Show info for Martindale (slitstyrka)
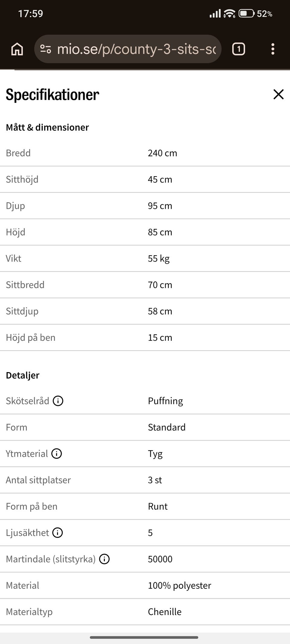 click(105, 559)
